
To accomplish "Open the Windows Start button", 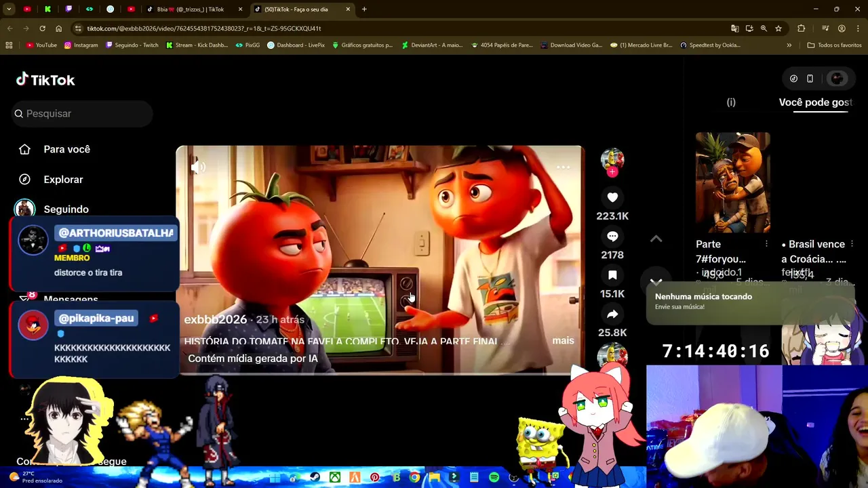I will click(275, 477).
